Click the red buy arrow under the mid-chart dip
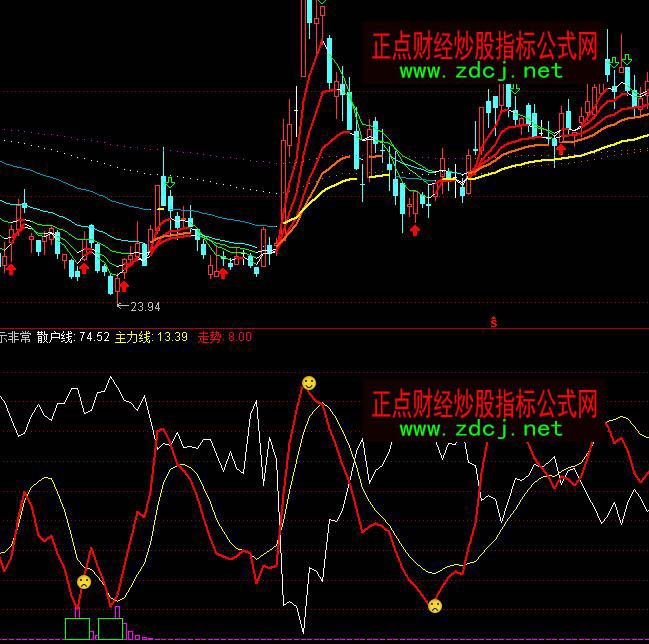This screenshot has height=644, width=649. tap(415, 230)
